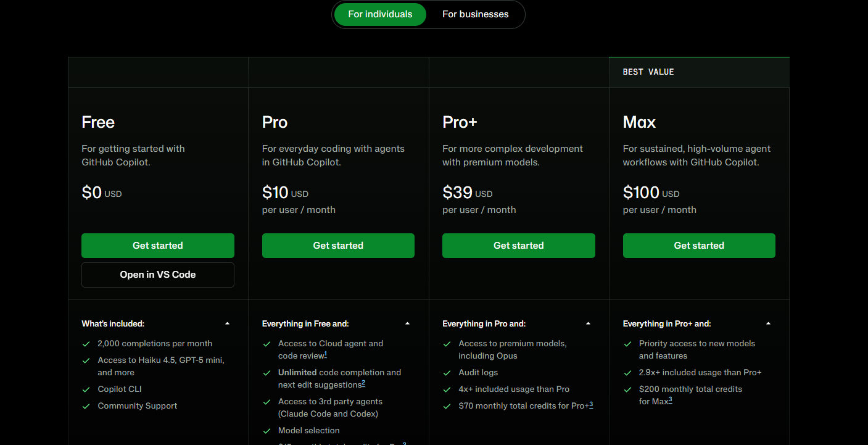Click the checkmark beside 4x+ included usage

[x=447, y=389]
